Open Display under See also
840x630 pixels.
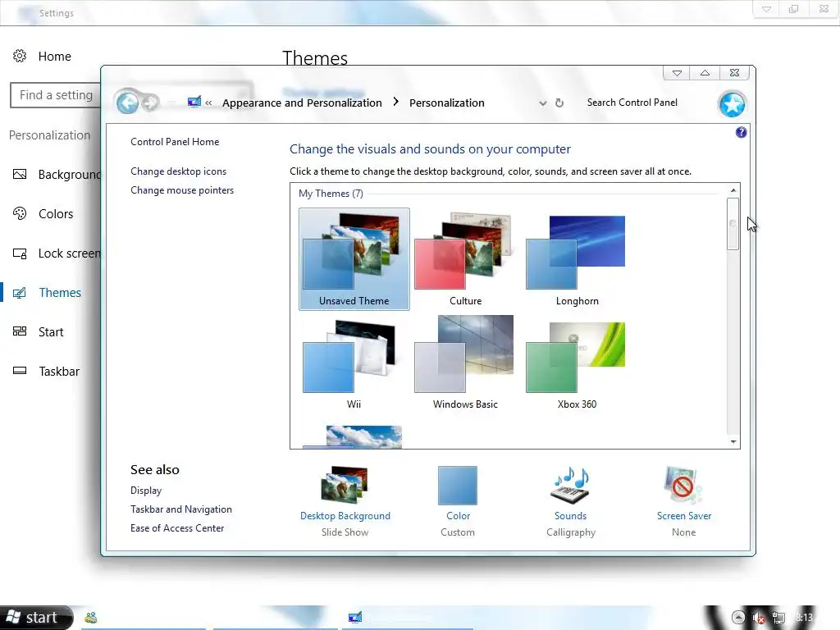(146, 491)
